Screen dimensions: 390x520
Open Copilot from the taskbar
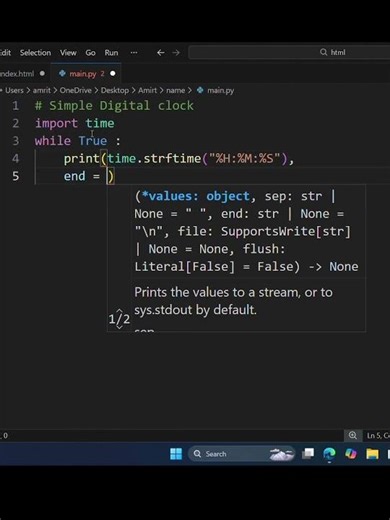(351, 454)
